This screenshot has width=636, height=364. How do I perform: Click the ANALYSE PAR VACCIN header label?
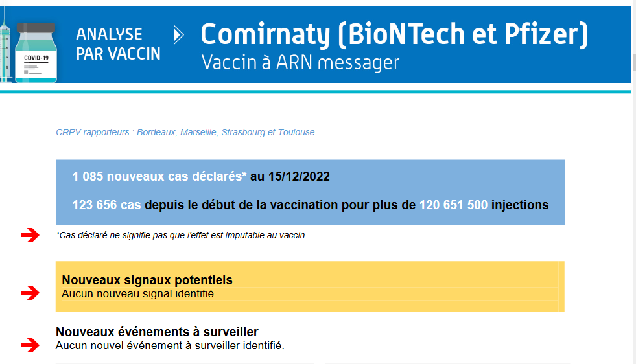click(x=118, y=44)
